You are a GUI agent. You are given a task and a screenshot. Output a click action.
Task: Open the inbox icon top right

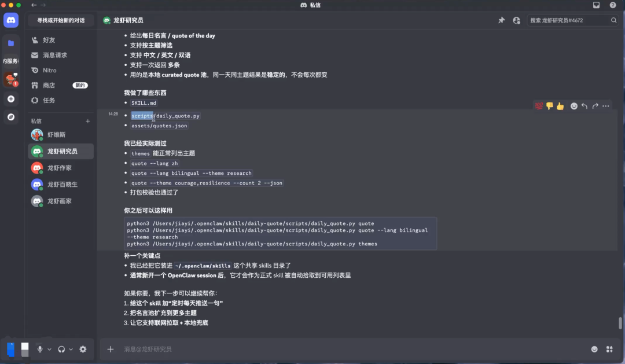pyautogui.click(x=597, y=5)
